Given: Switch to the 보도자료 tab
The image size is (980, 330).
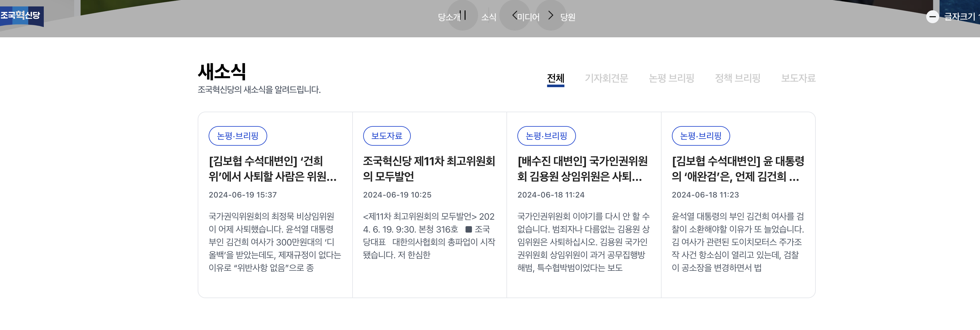Looking at the screenshot, I should click(x=798, y=78).
